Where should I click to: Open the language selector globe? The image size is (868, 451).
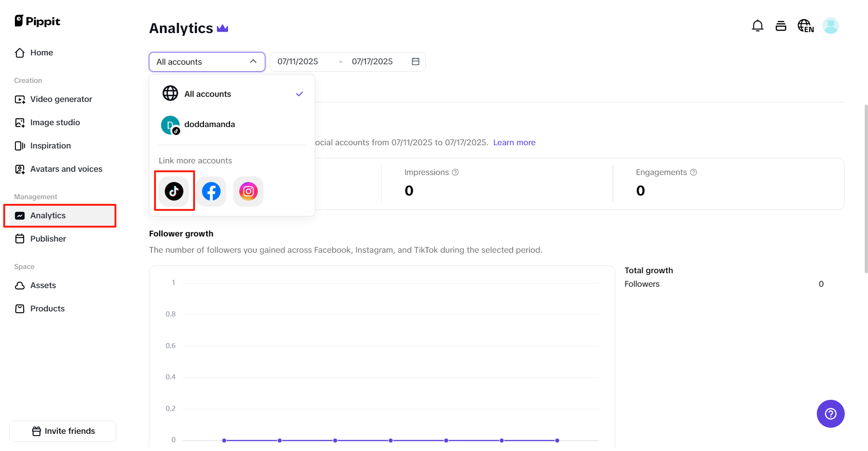click(805, 26)
